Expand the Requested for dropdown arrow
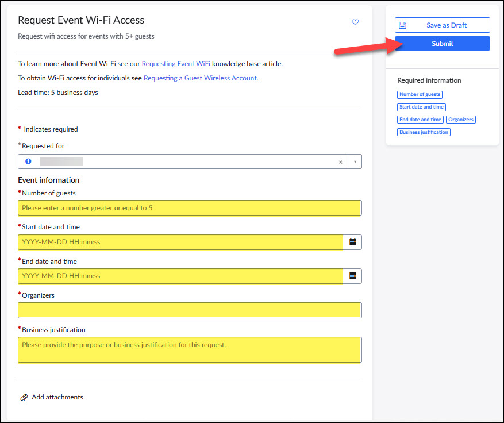Screen dimensions: 504x423 point(355,161)
